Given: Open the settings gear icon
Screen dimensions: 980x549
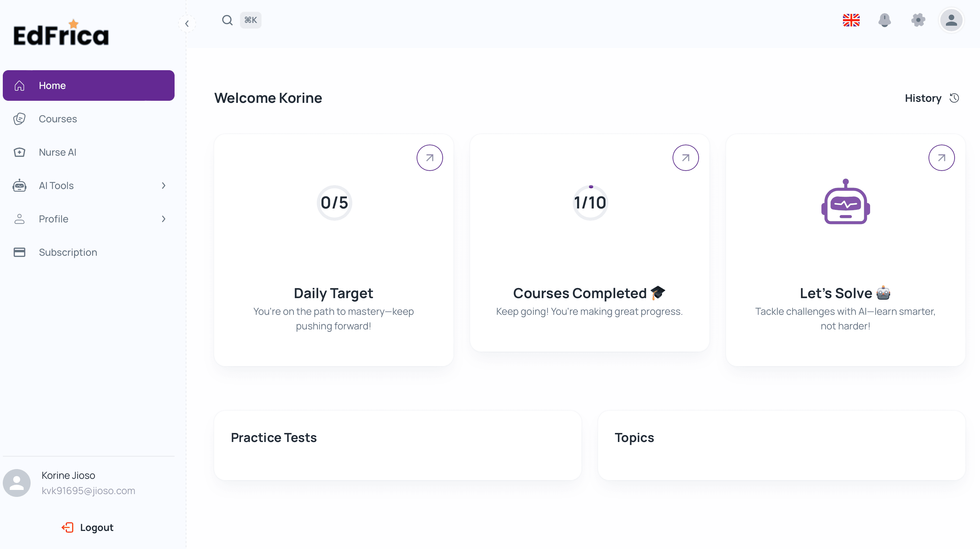Looking at the screenshot, I should [918, 20].
